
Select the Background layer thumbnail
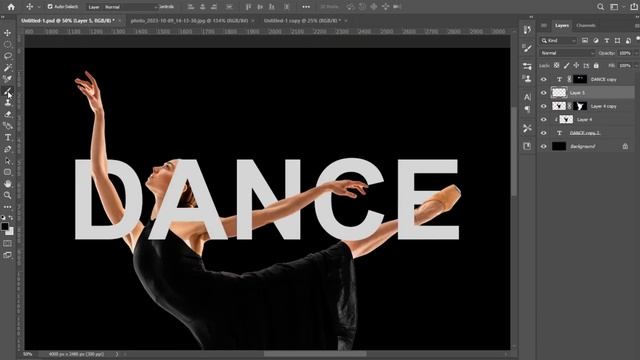(559, 147)
